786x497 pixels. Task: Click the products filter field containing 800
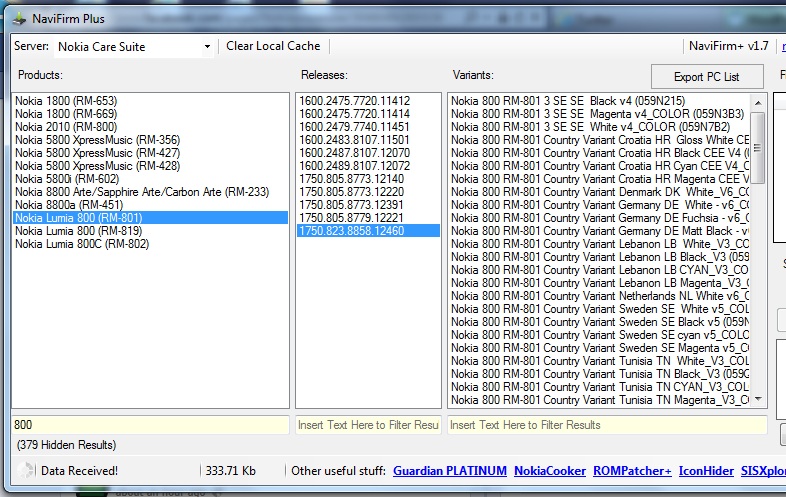coord(150,425)
